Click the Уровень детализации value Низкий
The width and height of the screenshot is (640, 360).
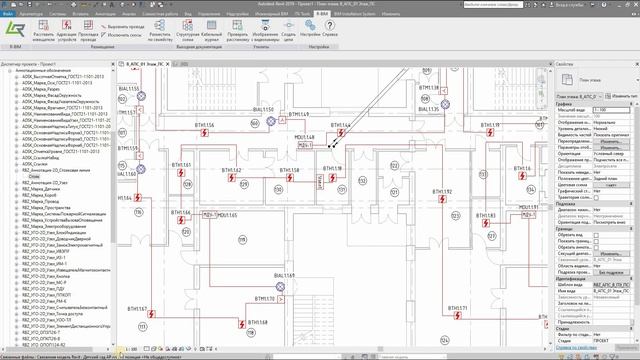(x=611, y=129)
